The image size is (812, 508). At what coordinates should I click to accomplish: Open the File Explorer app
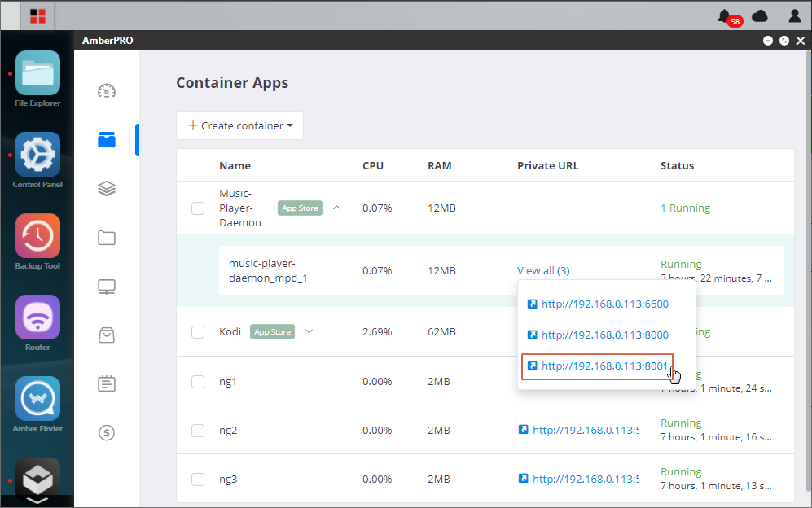[x=37, y=73]
